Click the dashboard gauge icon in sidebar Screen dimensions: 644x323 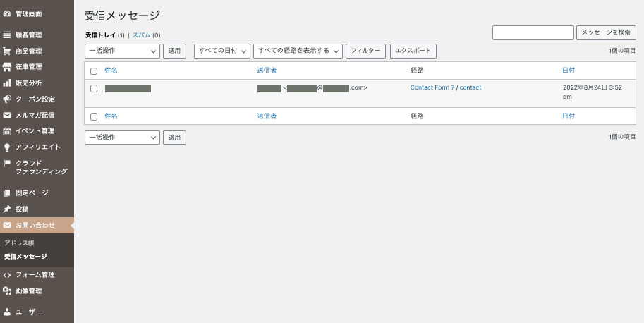coord(7,13)
